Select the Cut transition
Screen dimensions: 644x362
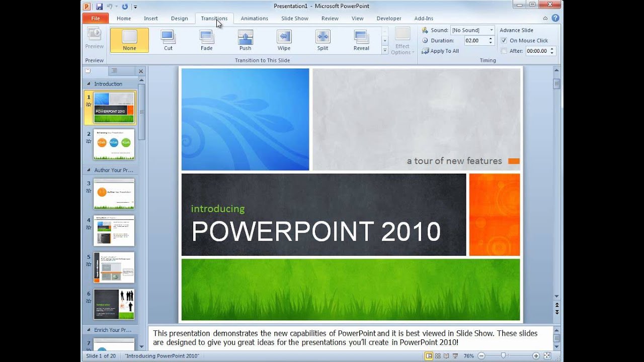coord(168,40)
